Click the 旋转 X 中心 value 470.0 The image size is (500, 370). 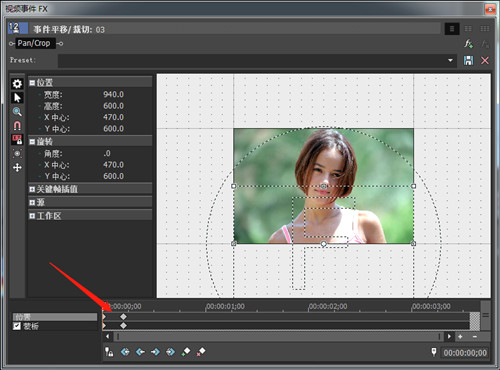(113, 165)
